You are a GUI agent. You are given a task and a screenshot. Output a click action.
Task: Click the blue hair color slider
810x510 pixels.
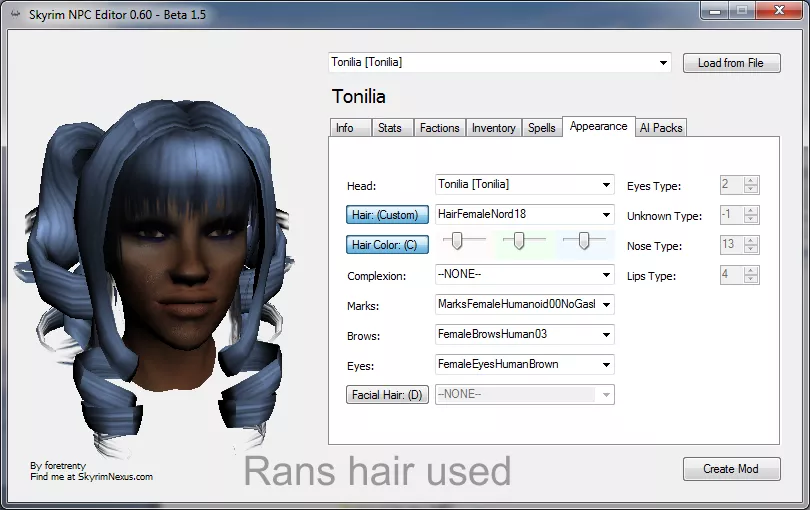[x=584, y=240]
